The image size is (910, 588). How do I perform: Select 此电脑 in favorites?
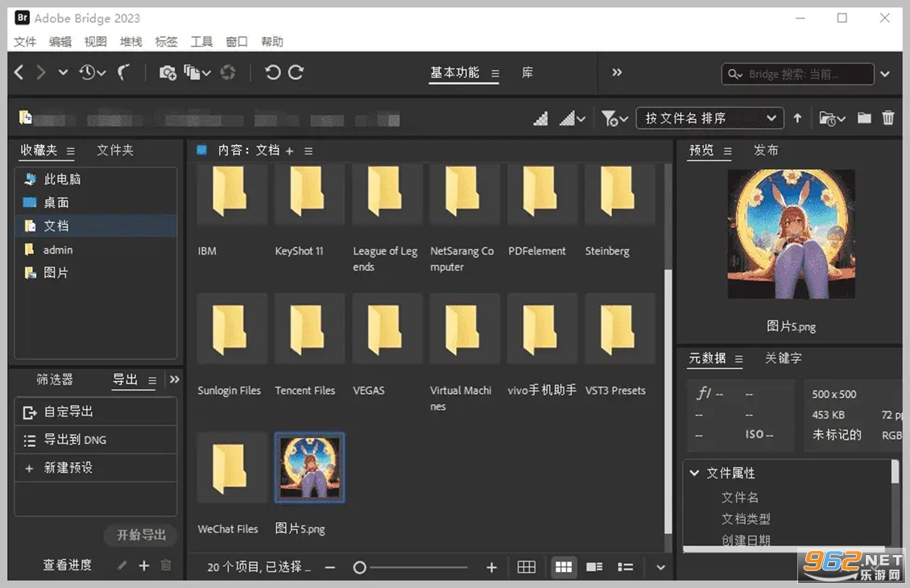point(96,180)
